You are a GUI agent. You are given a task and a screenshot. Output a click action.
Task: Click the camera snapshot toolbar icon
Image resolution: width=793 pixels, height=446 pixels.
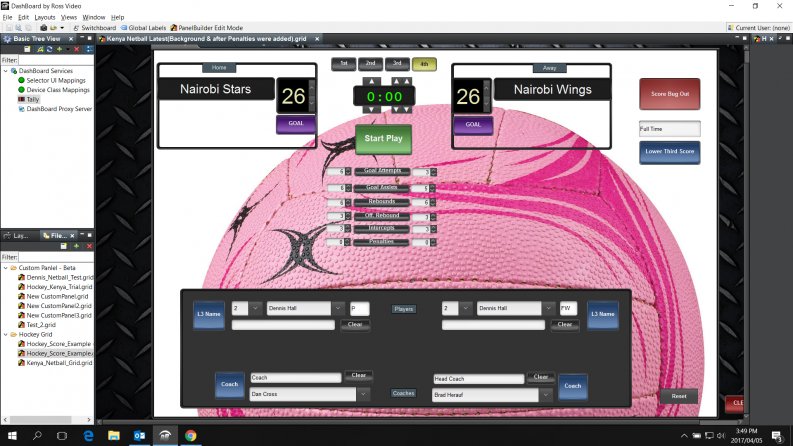click(x=43, y=28)
